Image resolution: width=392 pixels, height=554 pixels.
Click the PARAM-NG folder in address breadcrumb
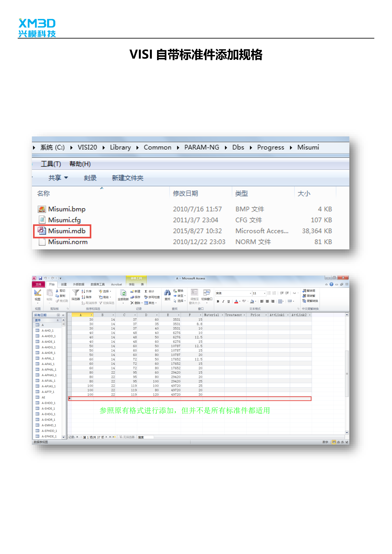tap(202, 147)
